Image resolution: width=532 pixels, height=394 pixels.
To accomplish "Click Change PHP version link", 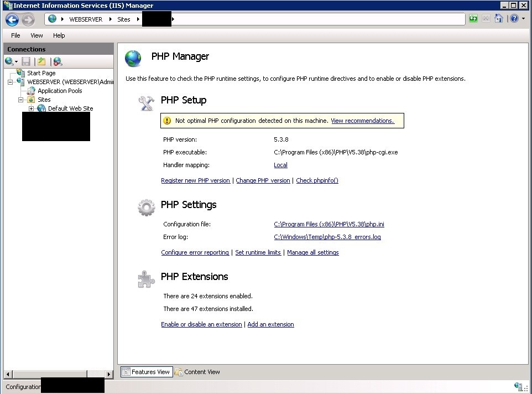I will (263, 180).
